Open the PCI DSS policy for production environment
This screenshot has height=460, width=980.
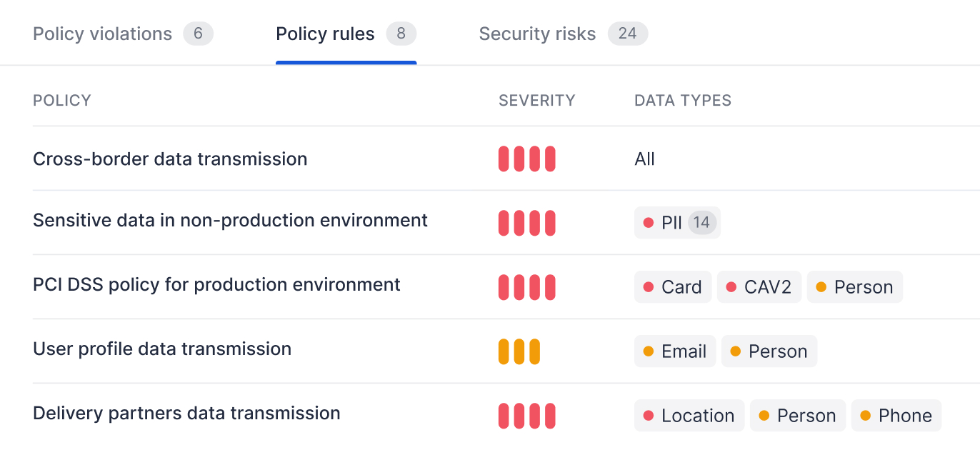tap(216, 284)
